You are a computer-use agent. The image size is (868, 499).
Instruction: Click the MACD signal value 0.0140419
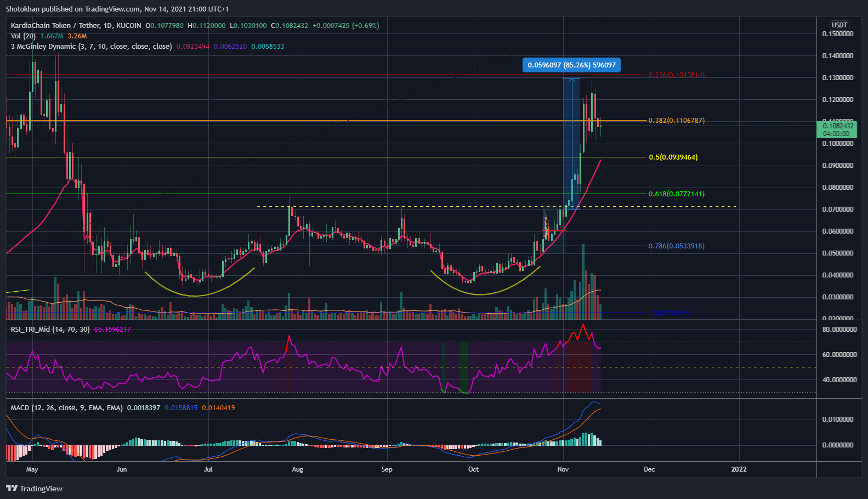pyautogui.click(x=218, y=408)
